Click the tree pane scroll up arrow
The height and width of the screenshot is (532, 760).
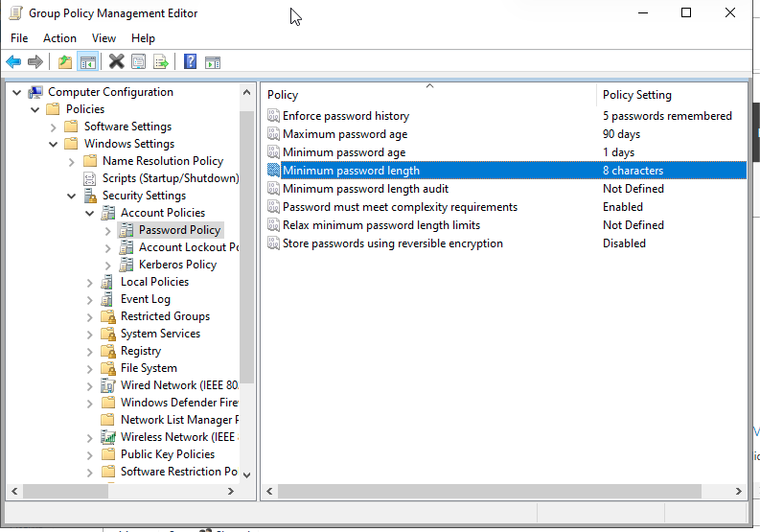point(246,92)
